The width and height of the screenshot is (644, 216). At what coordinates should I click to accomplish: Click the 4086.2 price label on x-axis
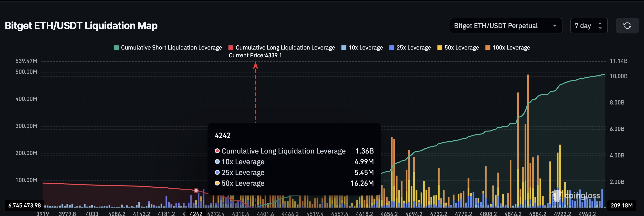point(117,214)
